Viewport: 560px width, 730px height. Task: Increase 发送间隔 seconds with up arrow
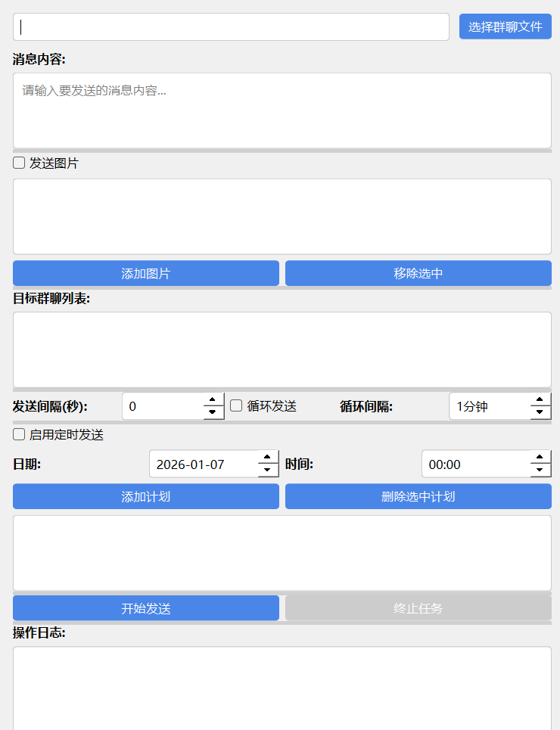coord(213,399)
